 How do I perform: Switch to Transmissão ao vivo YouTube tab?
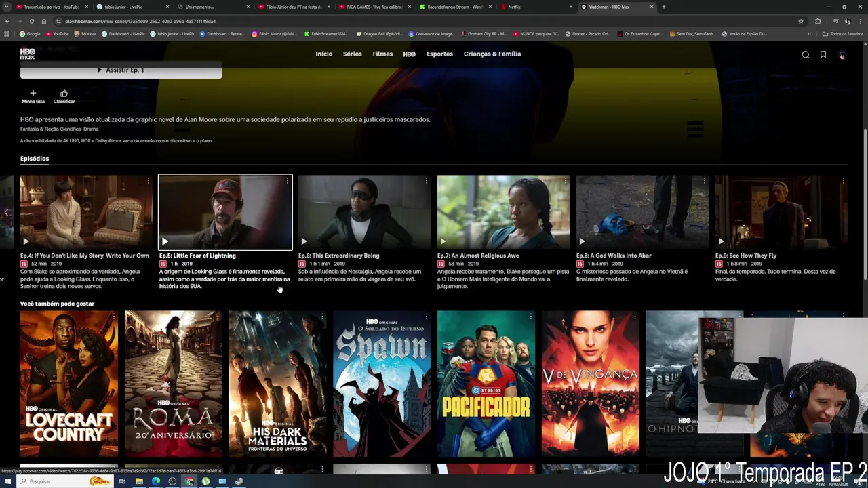52,7
